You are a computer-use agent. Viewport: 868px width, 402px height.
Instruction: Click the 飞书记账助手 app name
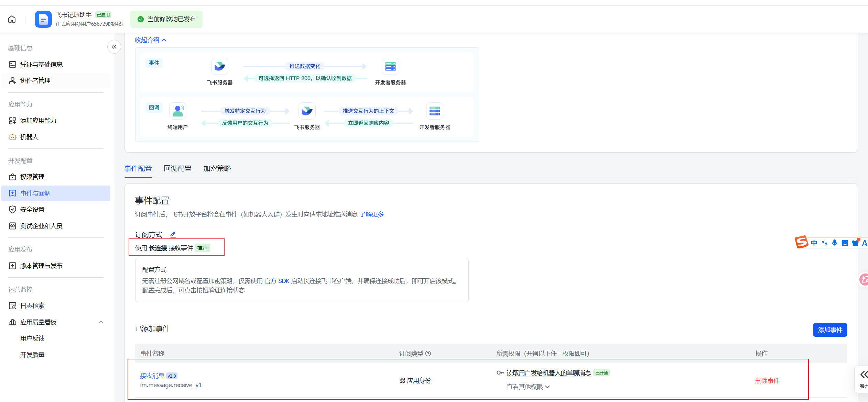point(74,15)
